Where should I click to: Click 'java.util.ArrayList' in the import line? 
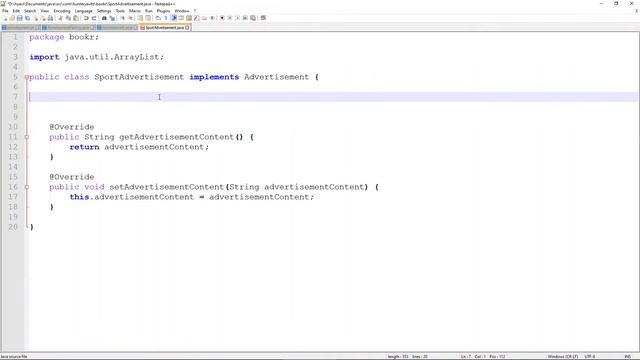pos(112,57)
